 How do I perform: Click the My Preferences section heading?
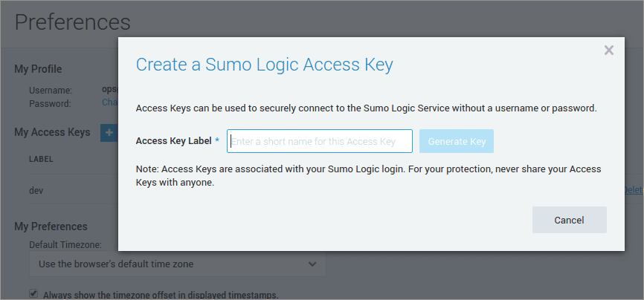click(x=51, y=226)
